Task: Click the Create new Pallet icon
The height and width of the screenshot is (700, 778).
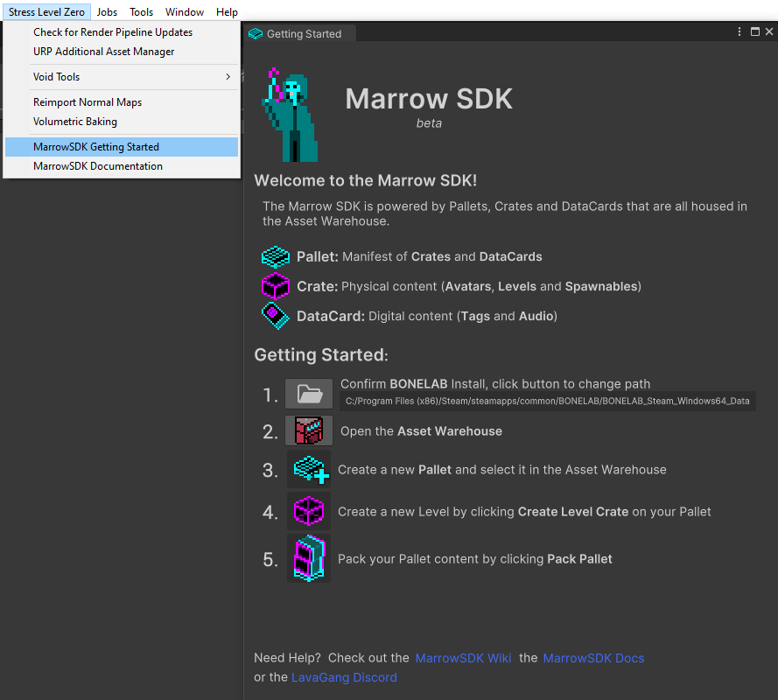Action: tap(309, 470)
